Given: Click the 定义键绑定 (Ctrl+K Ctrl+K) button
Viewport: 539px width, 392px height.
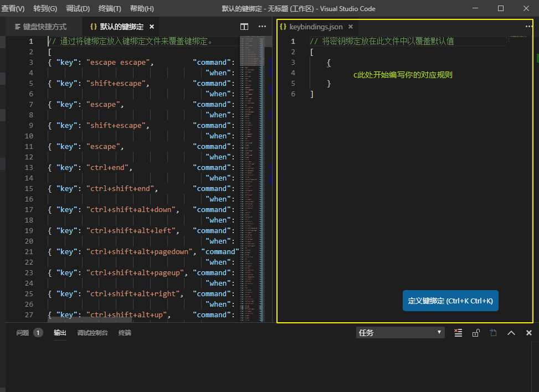Looking at the screenshot, I should point(450,301).
